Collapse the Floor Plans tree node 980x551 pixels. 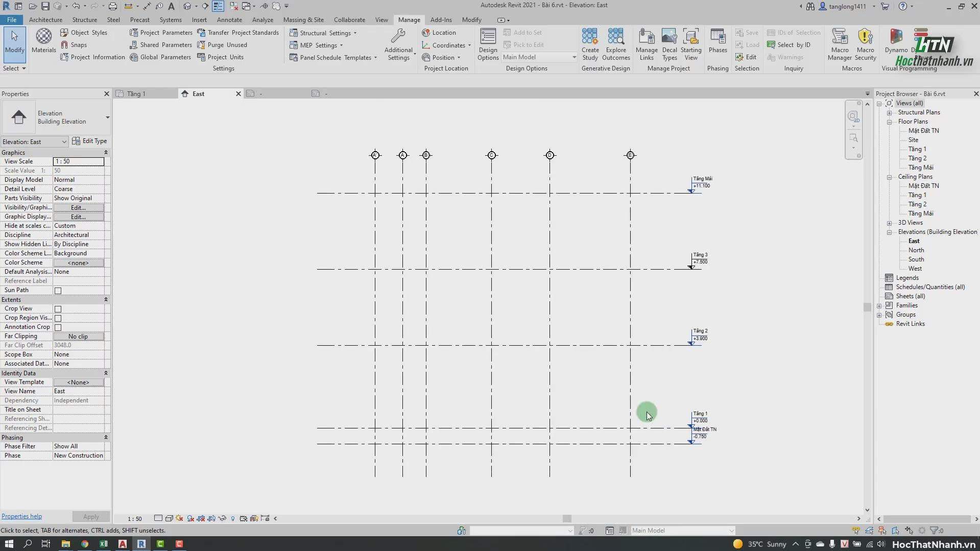[889, 122]
